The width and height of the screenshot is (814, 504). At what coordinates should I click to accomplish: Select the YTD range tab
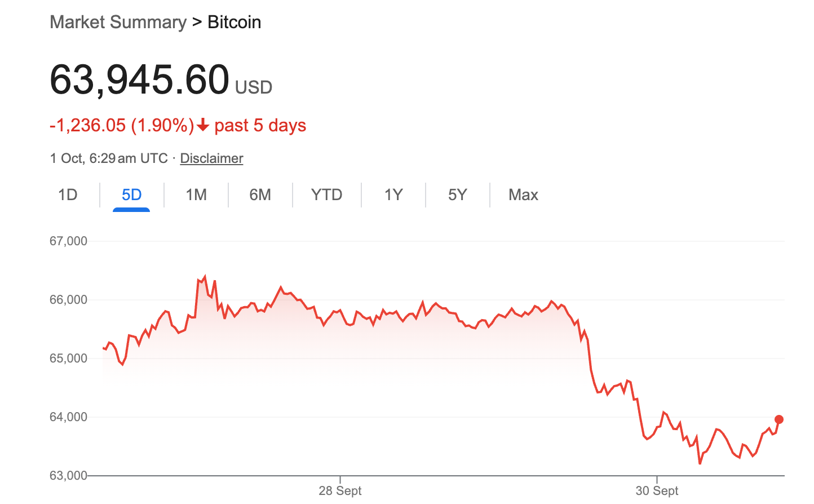coord(326,195)
